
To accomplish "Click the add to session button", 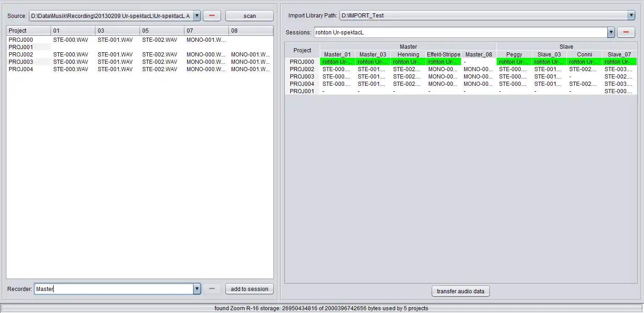I will click(250, 289).
